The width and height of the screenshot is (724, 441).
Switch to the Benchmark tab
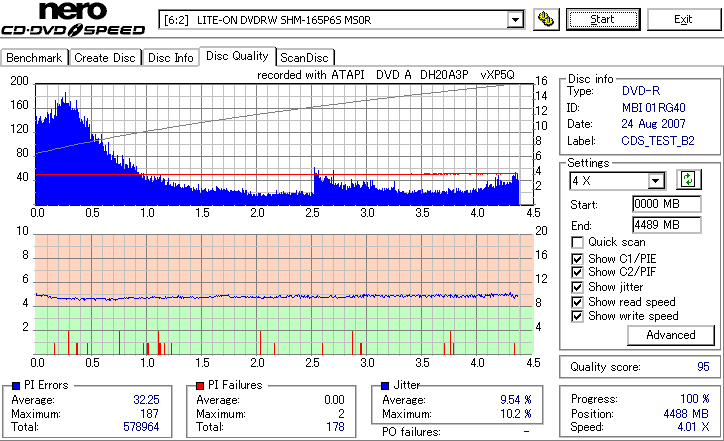[34, 58]
